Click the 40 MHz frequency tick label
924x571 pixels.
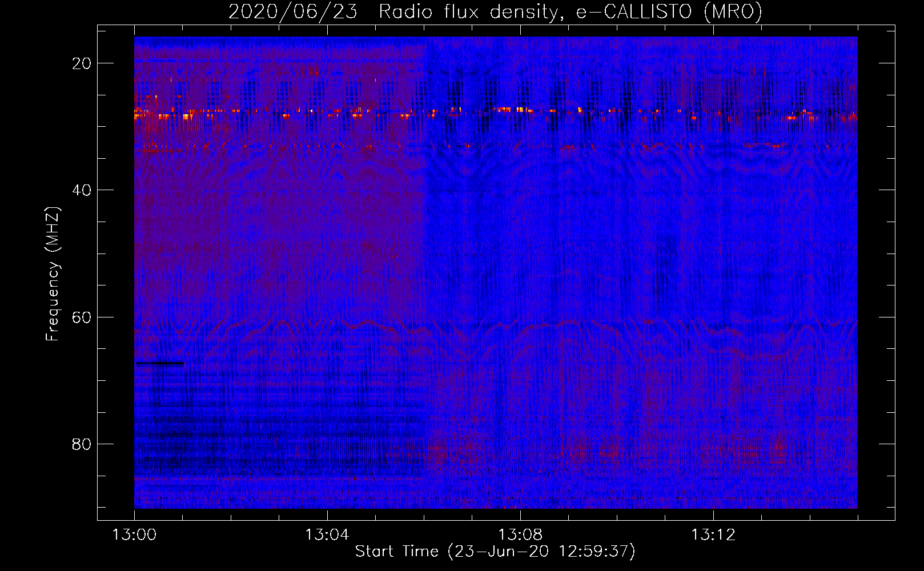(x=82, y=190)
